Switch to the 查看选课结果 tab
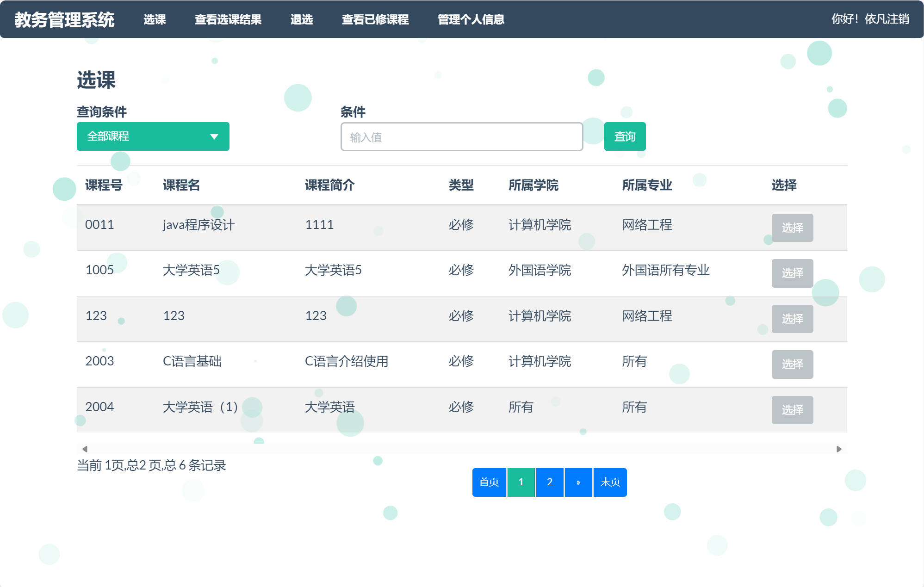The height and width of the screenshot is (587, 924). (x=229, y=20)
